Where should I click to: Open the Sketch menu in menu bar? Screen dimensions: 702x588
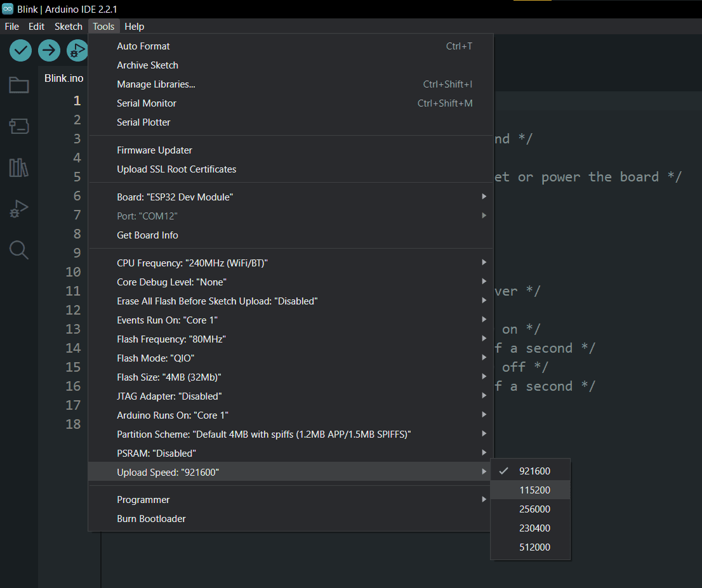pos(69,27)
